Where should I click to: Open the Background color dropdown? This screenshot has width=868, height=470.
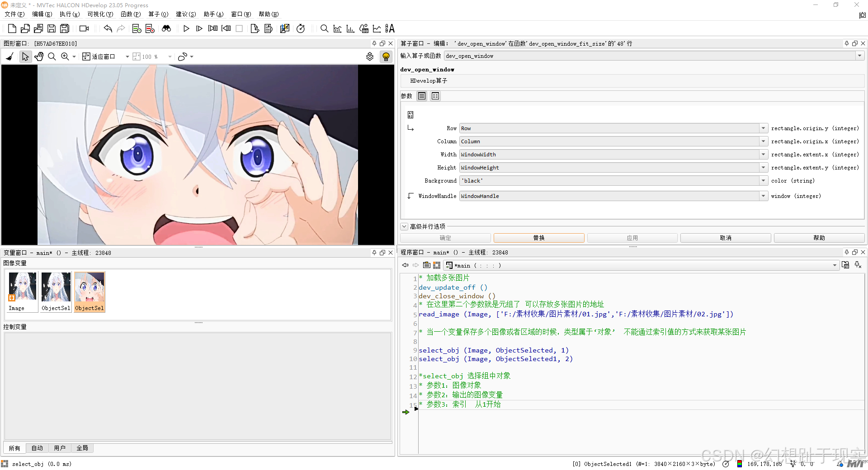764,181
